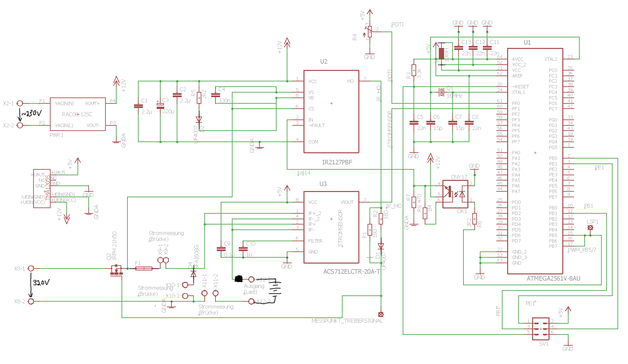Select the Q2 MOSFET transistor symbol
This screenshot has height=364, width=628.
click(116, 270)
